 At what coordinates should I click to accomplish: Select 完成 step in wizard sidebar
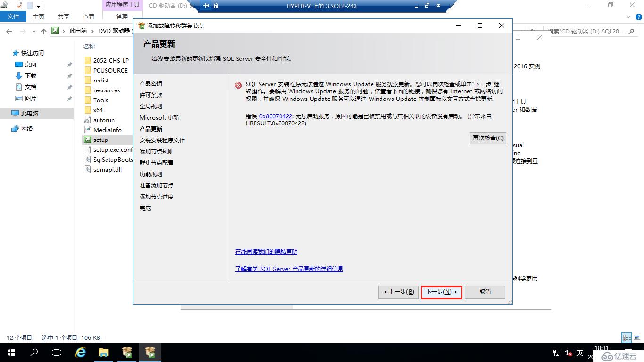click(x=145, y=208)
